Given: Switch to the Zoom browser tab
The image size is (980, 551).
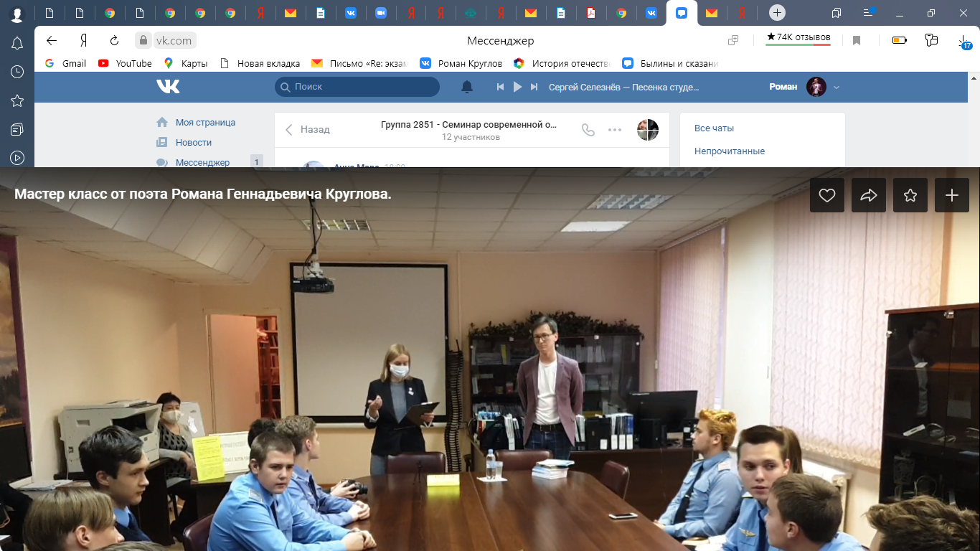Looking at the screenshot, I should tap(381, 13).
